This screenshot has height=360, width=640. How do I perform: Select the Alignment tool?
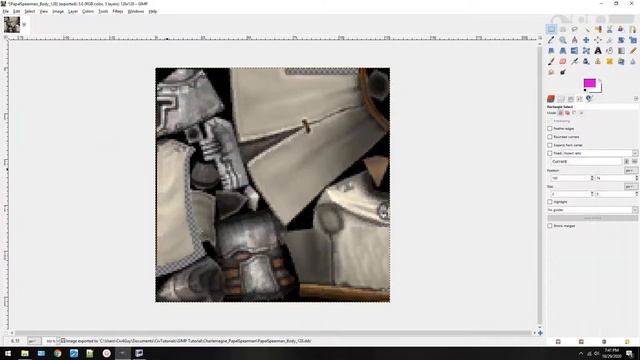[598, 40]
